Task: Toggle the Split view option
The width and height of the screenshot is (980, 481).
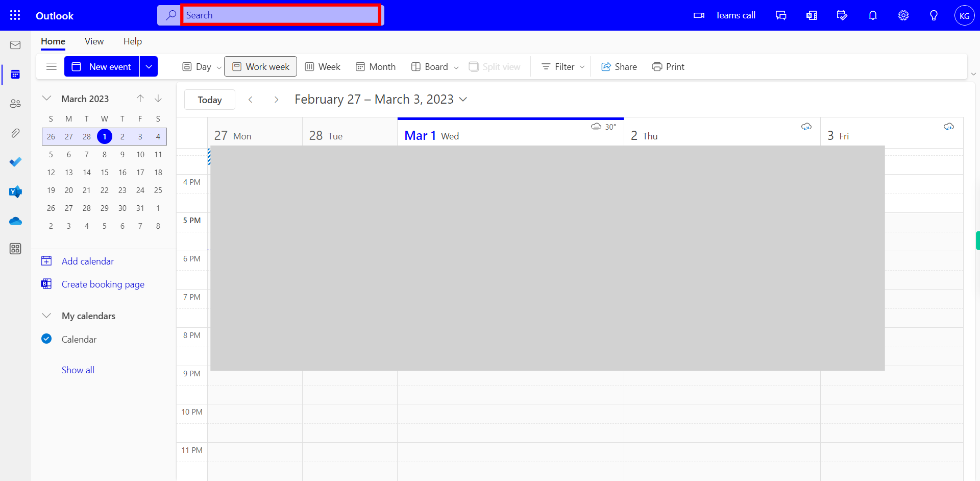Action: [x=494, y=66]
